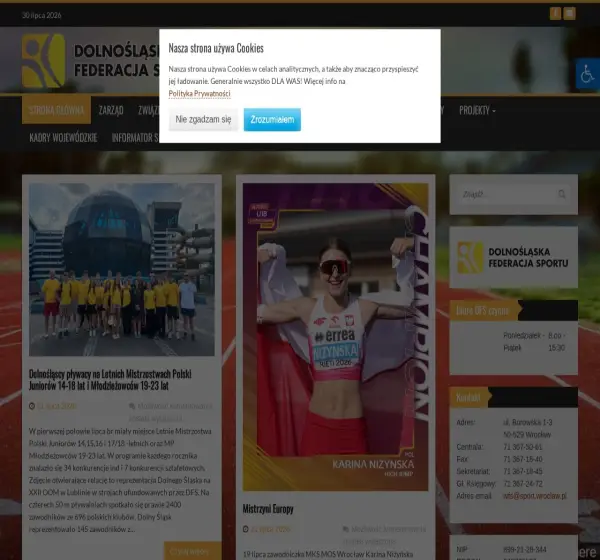Click the 'Biuro DFS czynne' widget heading
The width and height of the screenshot is (600, 560).
pos(483,310)
